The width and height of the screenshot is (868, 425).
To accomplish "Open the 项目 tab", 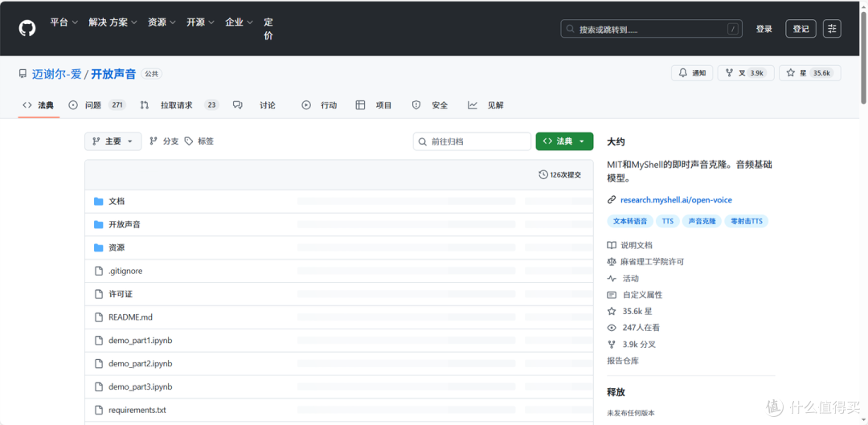I will (374, 105).
